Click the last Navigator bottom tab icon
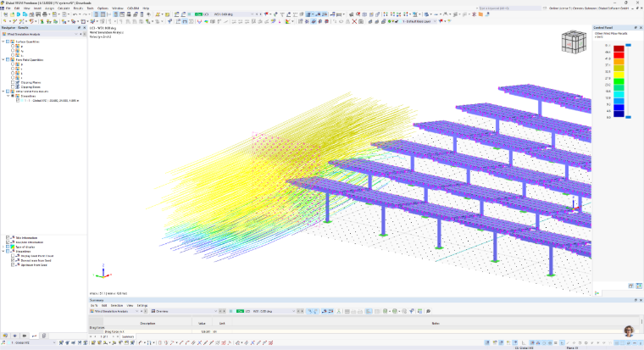The height and width of the screenshot is (350, 644). [x=44, y=336]
